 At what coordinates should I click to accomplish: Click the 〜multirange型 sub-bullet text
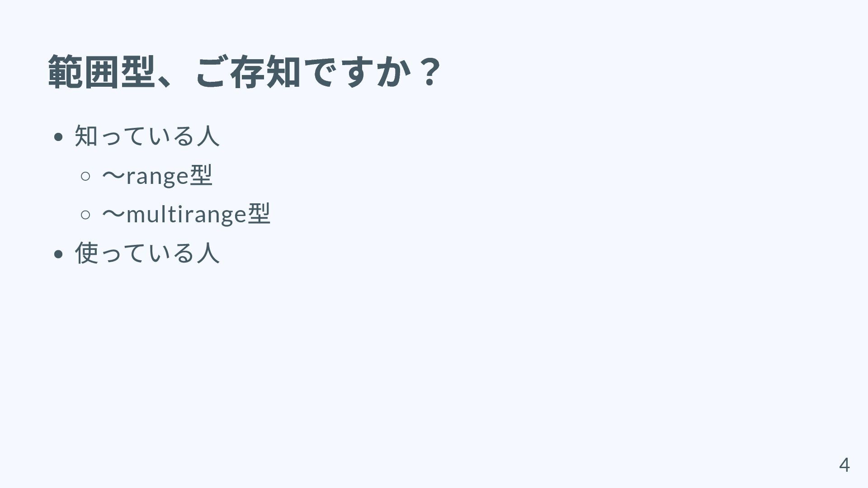(x=186, y=213)
